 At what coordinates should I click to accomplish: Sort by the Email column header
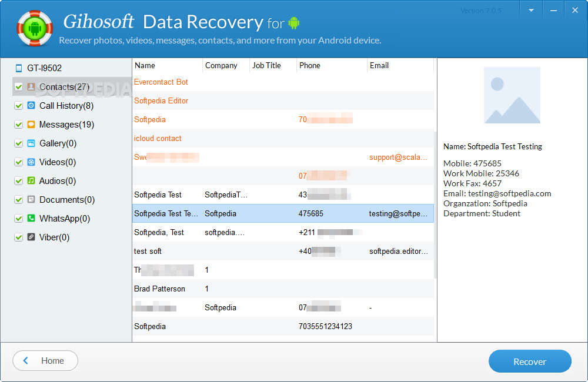pyautogui.click(x=400, y=65)
